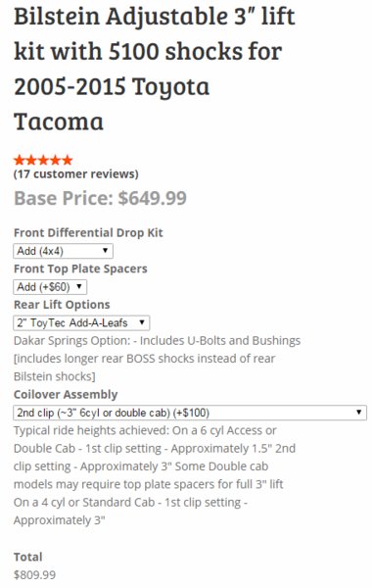Click the Rear Lift Options label
The image size is (372, 588).
point(62,305)
